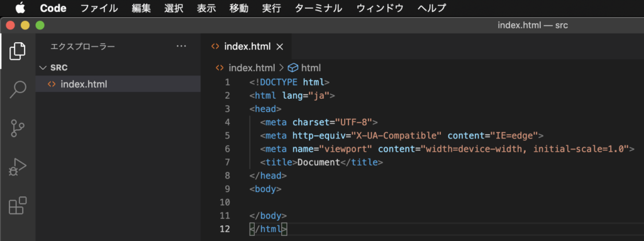Click the opening head tag on line 3
This screenshot has height=241, width=644.
pyautogui.click(x=265, y=109)
